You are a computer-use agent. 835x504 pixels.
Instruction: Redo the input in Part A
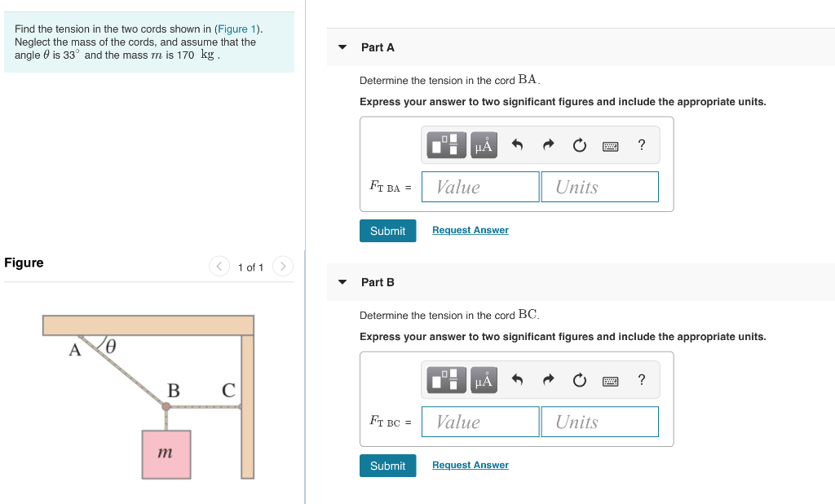(548, 144)
